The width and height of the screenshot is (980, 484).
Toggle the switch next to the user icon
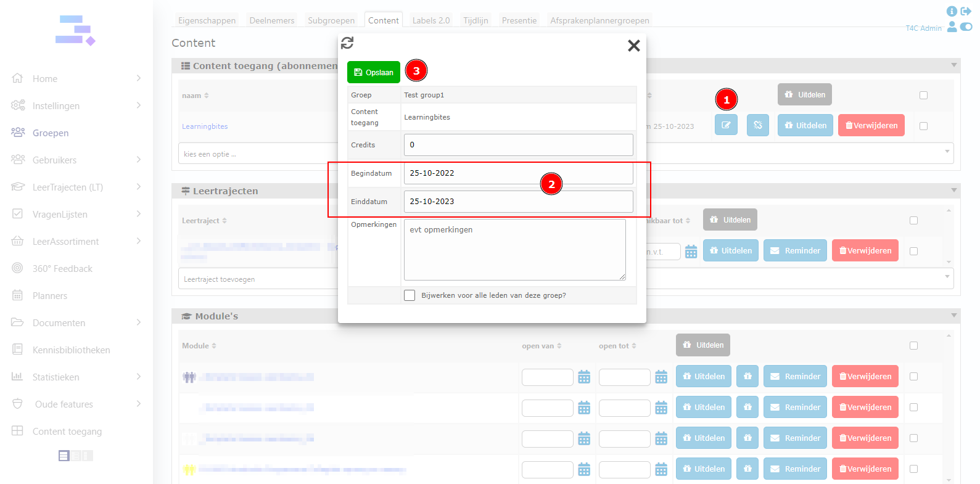click(966, 27)
